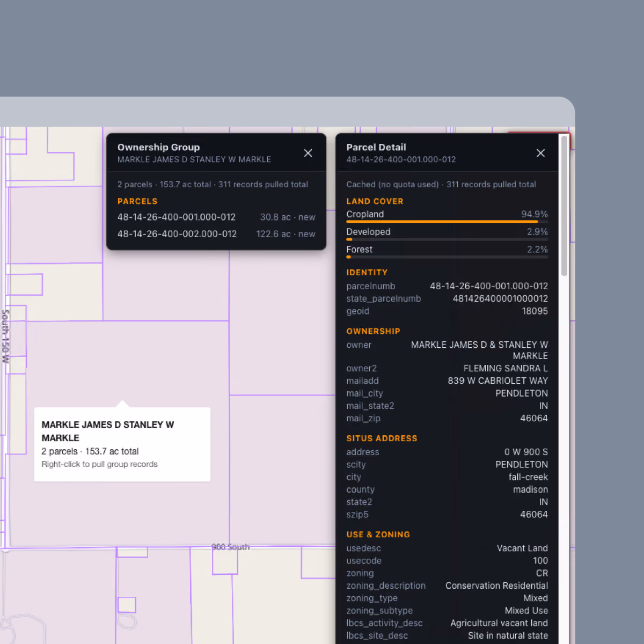Click the lbcs_activity_desc value Agricultural vacant land

[x=499, y=623]
